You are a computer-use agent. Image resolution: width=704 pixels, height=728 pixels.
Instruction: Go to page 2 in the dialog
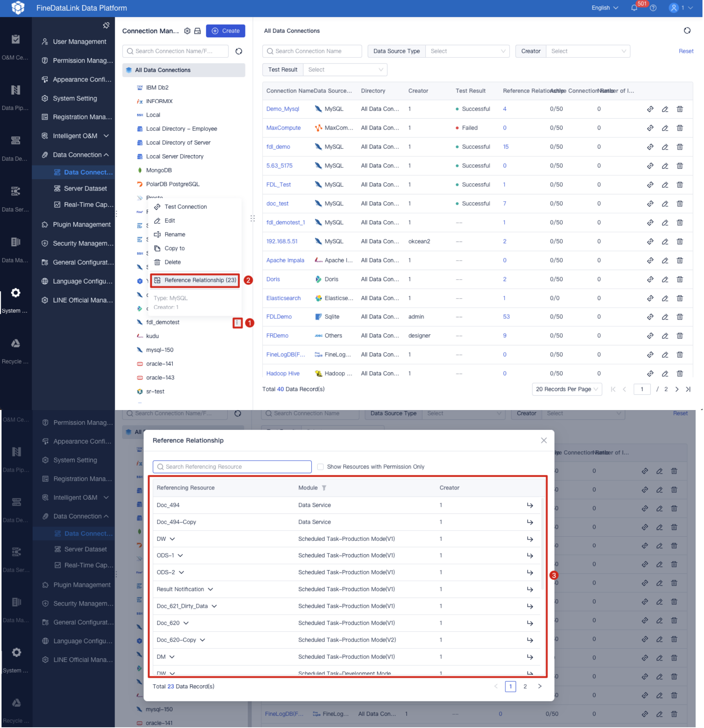click(x=525, y=687)
